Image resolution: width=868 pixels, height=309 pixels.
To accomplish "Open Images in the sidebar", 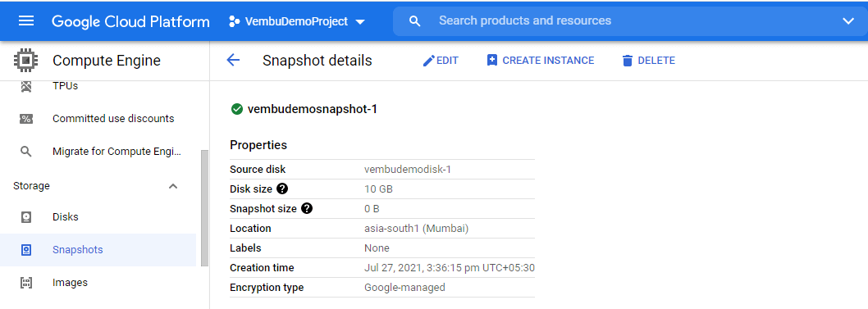I will point(71,283).
